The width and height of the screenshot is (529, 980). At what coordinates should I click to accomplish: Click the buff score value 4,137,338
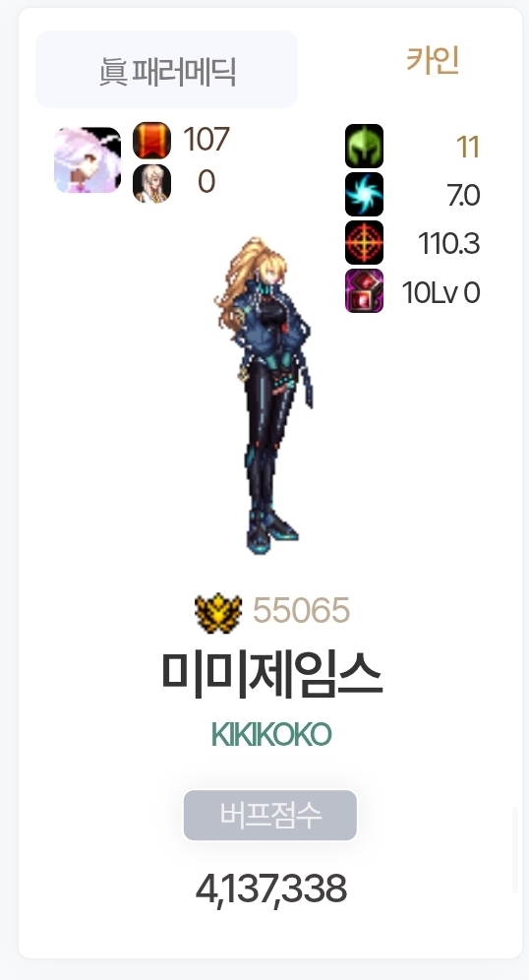pyautogui.click(x=271, y=889)
